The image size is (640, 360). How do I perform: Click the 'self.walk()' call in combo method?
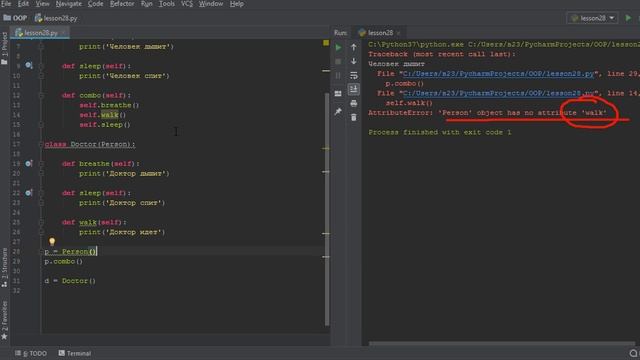click(x=102, y=115)
